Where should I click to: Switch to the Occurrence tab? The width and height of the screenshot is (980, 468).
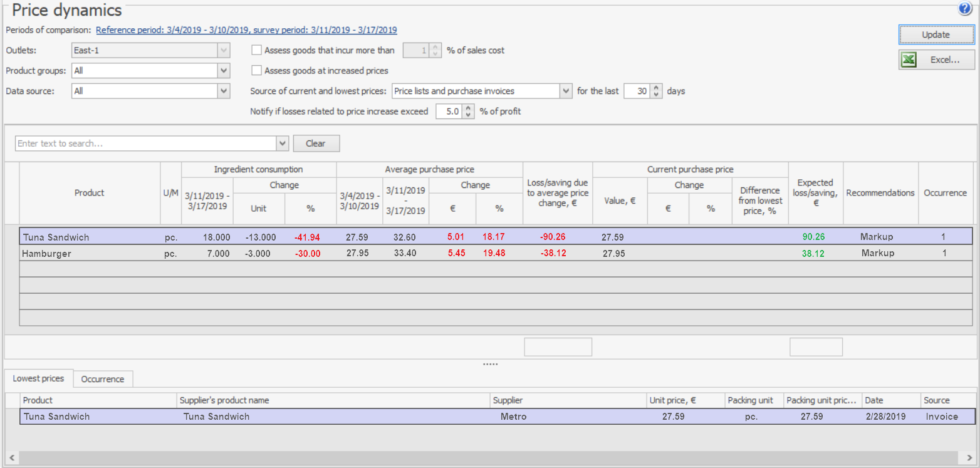pos(103,379)
